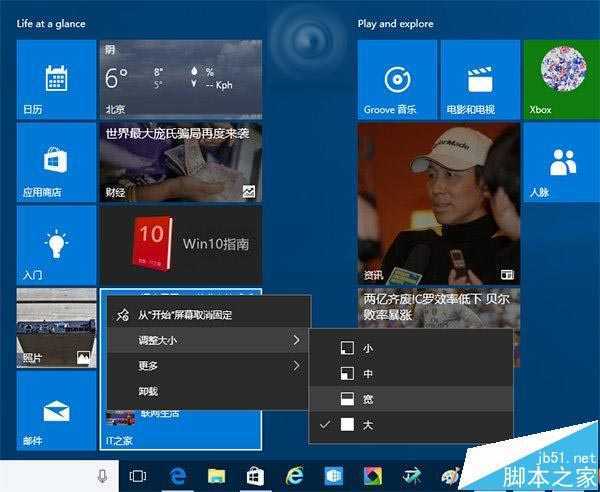Choose 从"开始"屏幕取消固定 to unpin tile
Image resolution: width=600 pixels, height=492 pixels.
pos(209,315)
